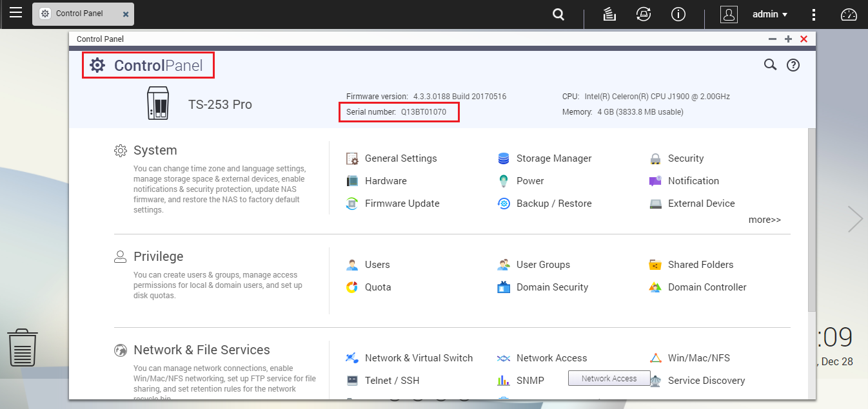Open the three-dot more options menu
Screen dimensions: 868x409
(814, 14)
